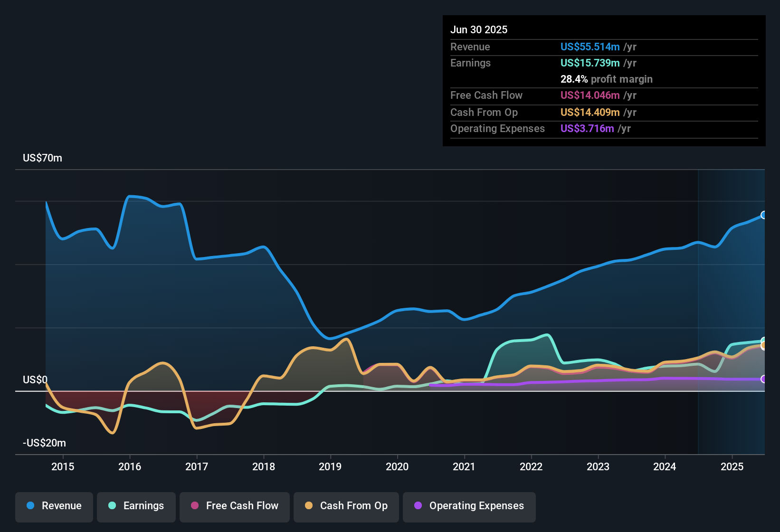Toggle the Earnings series visibility
Screen dimensions: 780x532
point(136,507)
